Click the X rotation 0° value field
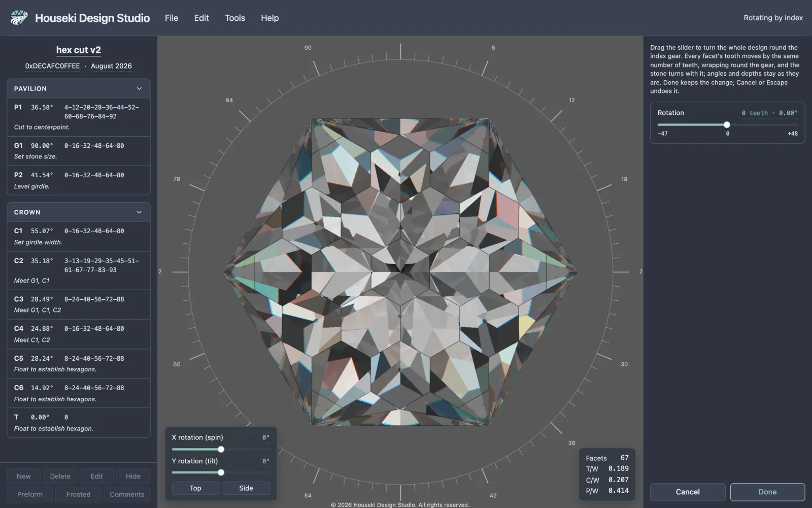The width and height of the screenshot is (812, 508). click(265, 437)
